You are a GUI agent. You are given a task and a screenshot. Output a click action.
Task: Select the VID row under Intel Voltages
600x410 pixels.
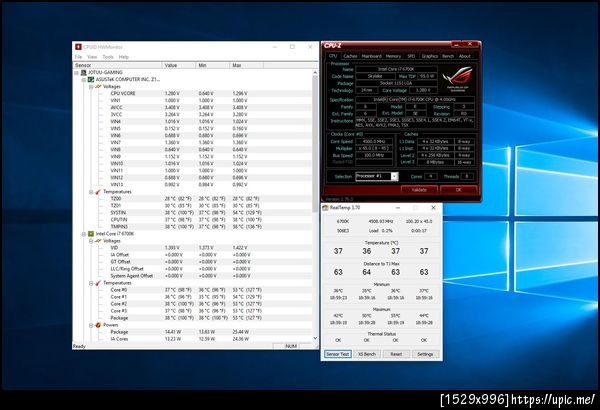192,248
